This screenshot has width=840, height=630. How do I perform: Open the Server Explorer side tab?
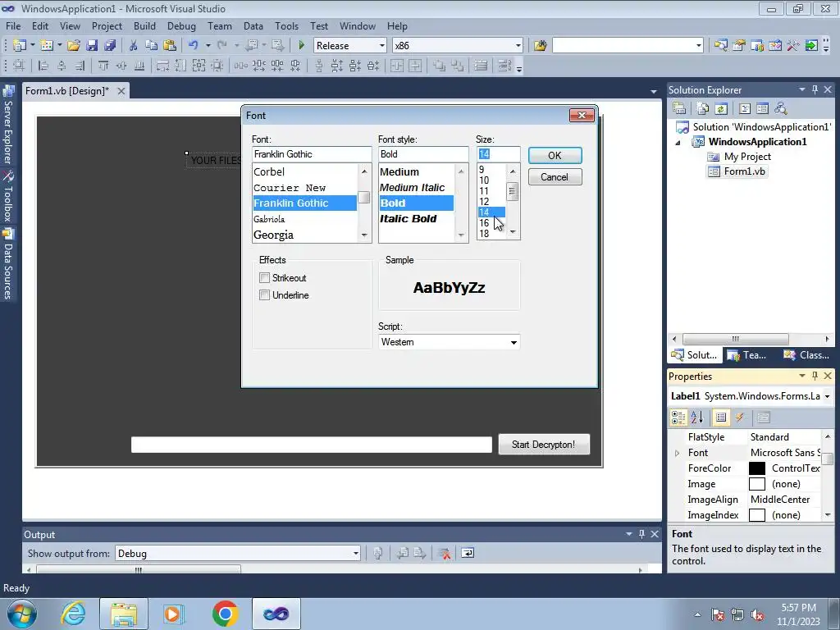[x=8, y=126]
